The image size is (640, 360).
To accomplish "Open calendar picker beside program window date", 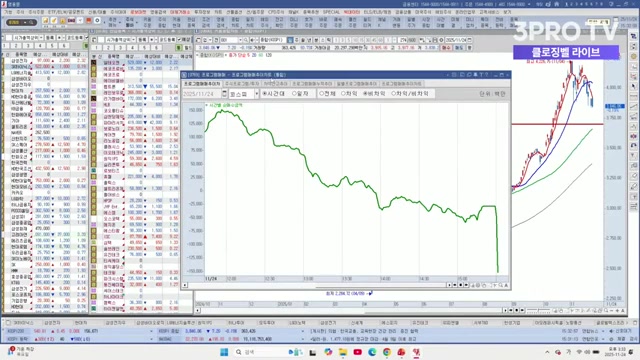I will pos(224,94).
